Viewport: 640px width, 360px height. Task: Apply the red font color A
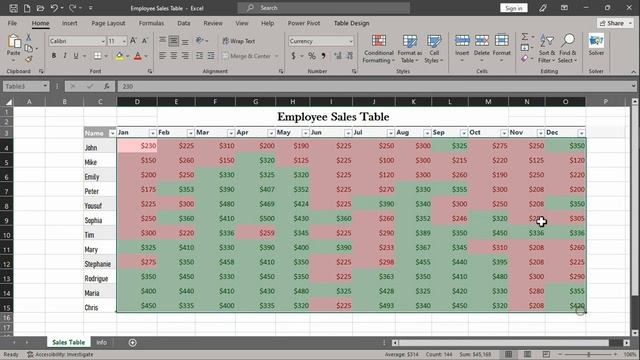[x=138, y=56]
